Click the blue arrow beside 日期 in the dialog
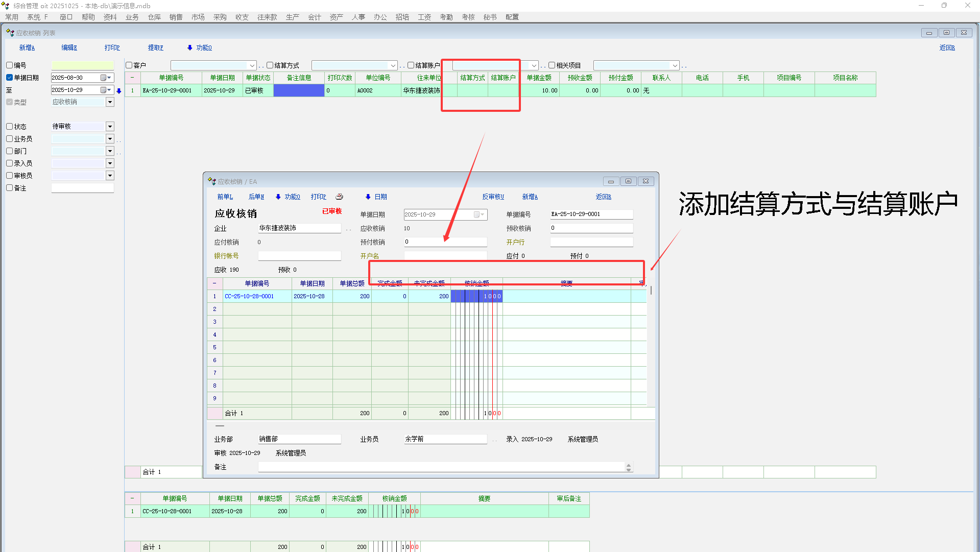 tap(368, 197)
